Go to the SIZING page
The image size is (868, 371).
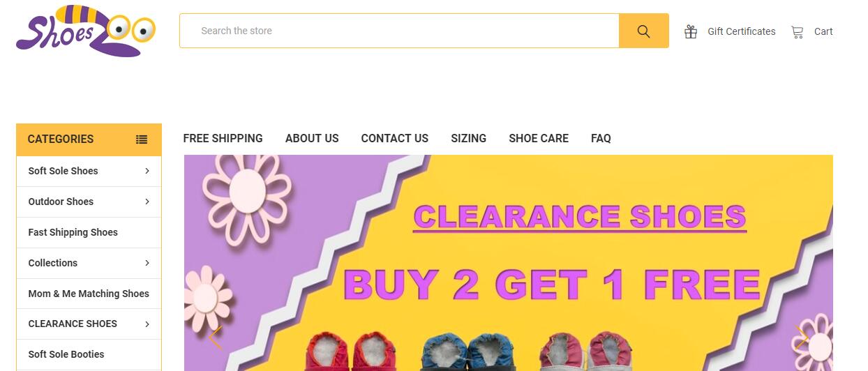468,138
